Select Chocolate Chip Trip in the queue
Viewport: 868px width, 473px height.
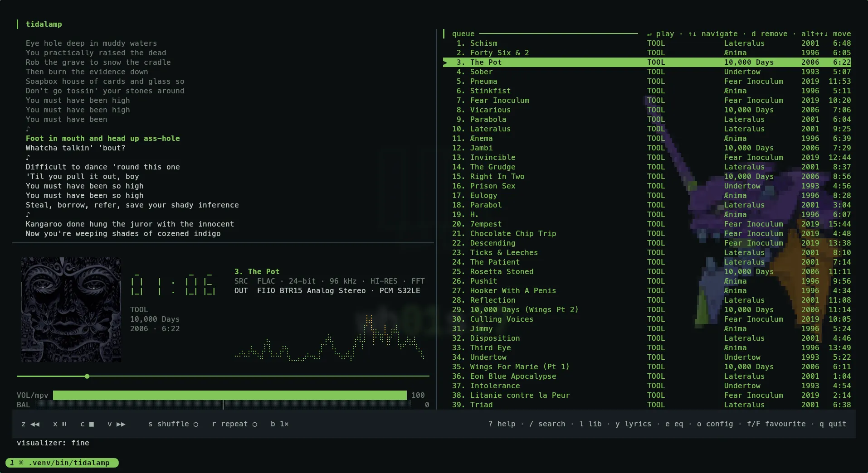click(x=647, y=234)
